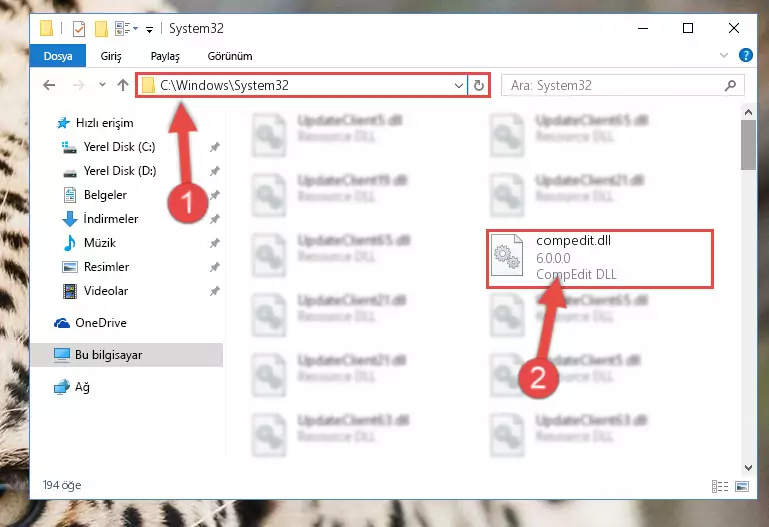Open recent locations dropdown arrow
This screenshot has width=769, height=527.
[102, 85]
